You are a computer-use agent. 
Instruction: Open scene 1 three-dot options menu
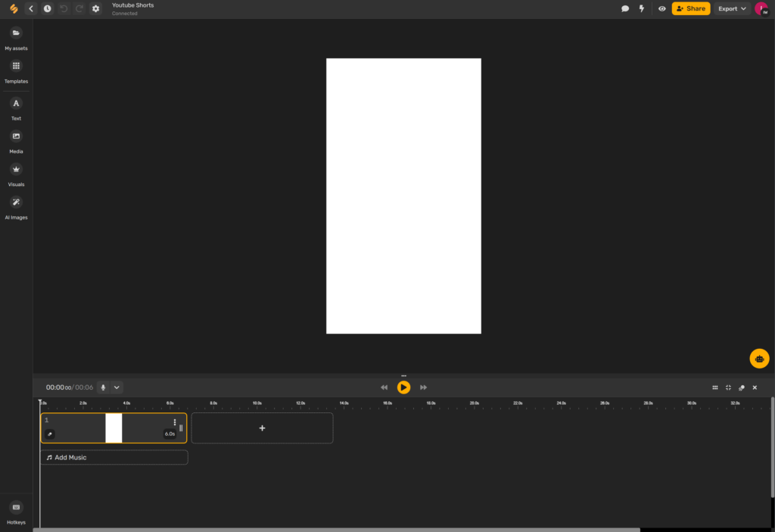click(x=175, y=422)
